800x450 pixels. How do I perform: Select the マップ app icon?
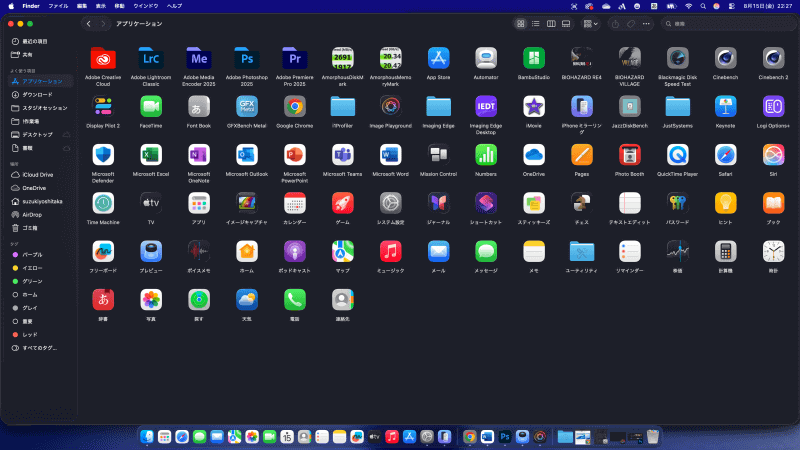pos(342,252)
